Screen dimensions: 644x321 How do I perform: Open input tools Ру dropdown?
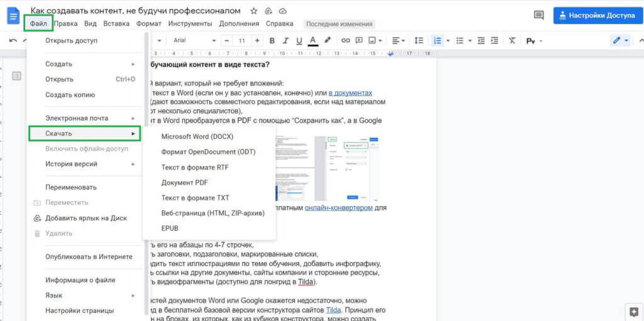click(x=534, y=41)
